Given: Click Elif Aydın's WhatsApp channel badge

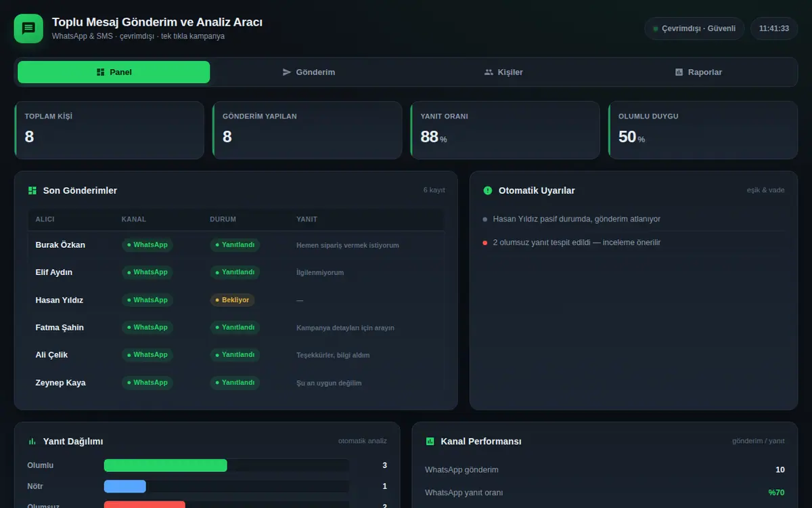Looking at the screenshot, I should coord(148,272).
